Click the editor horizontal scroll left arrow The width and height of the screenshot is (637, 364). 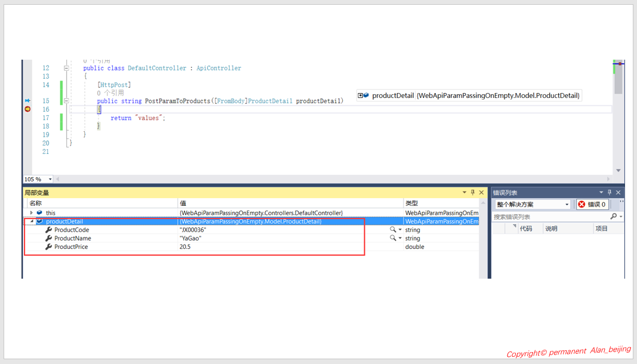coord(58,179)
